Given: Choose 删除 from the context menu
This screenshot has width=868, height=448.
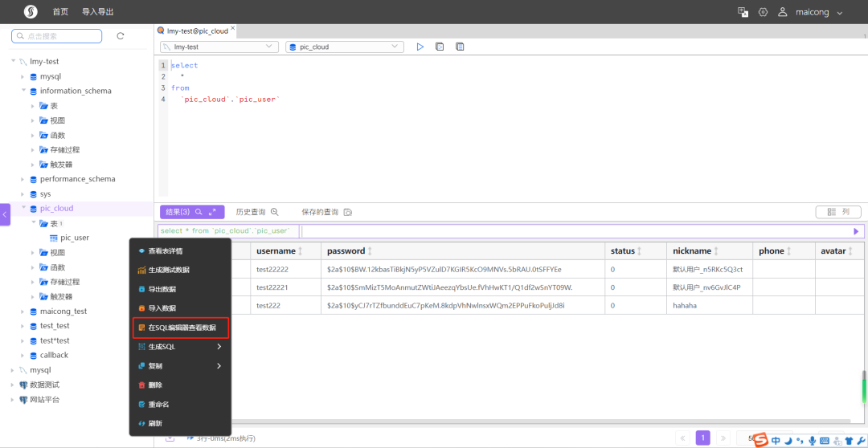Looking at the screenshot, I should tap(180, 385).
